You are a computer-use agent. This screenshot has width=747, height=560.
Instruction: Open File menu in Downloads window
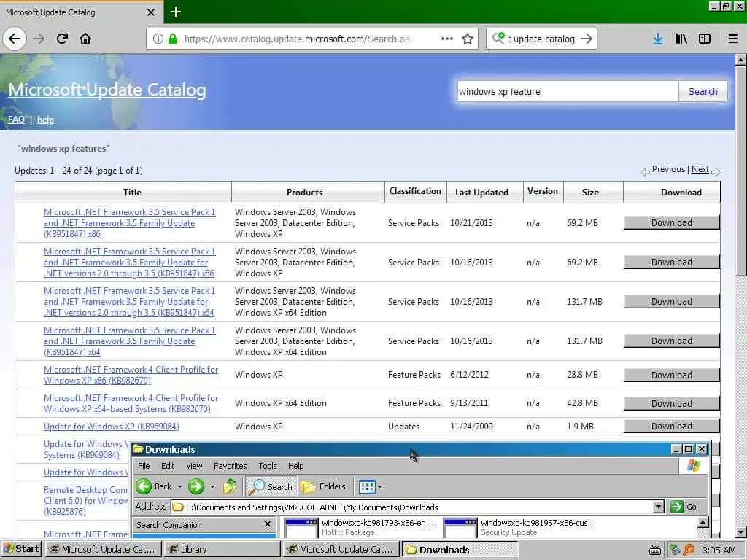(x=144, y=466)
